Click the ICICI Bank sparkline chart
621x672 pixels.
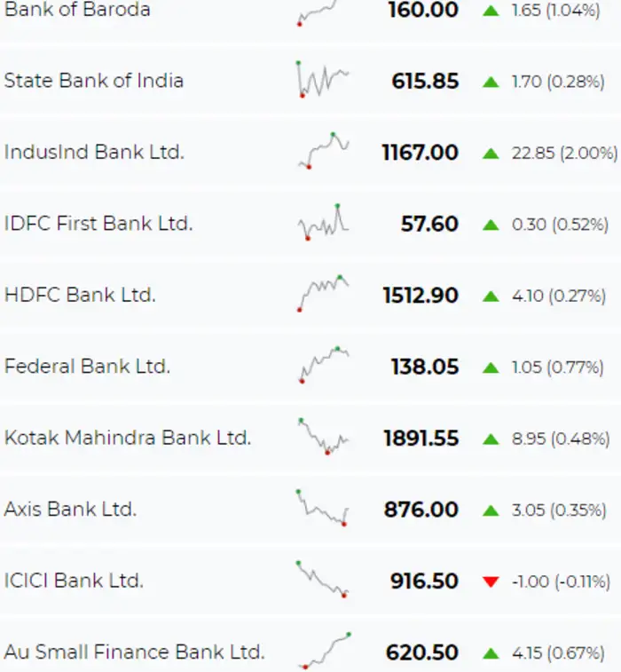[322, 579]
